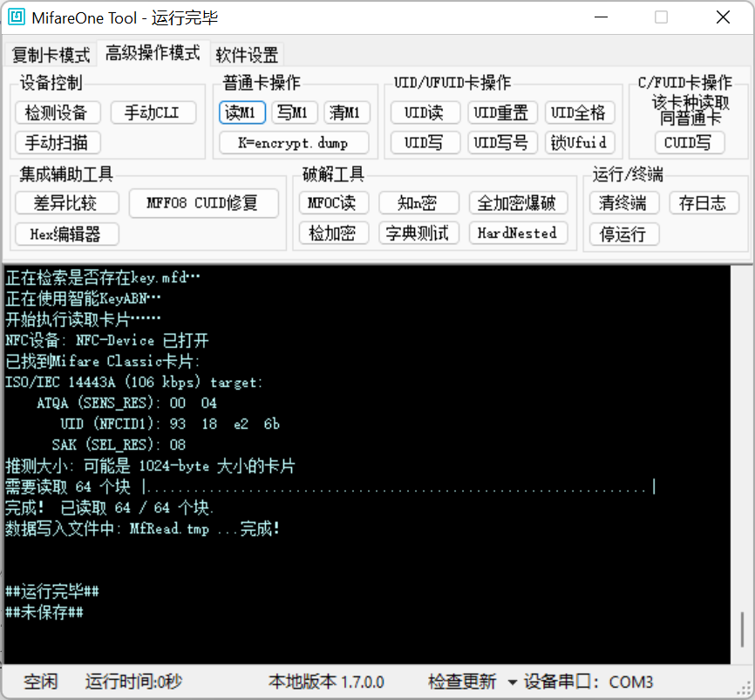The image size is (755, 700).
Task: Click K=encrypt.dump button
Action: (x=294, y=142)
